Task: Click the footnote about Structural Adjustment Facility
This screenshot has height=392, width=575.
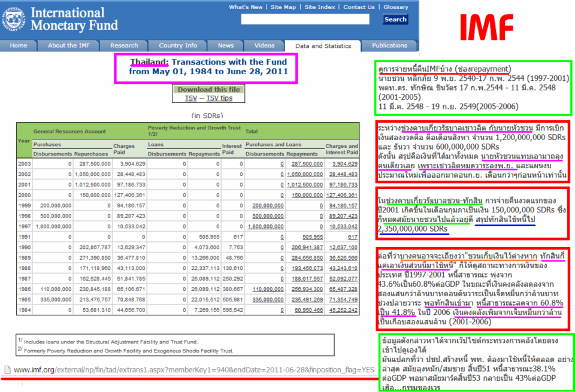Action: pyautogui.click(x=108, y=342)
